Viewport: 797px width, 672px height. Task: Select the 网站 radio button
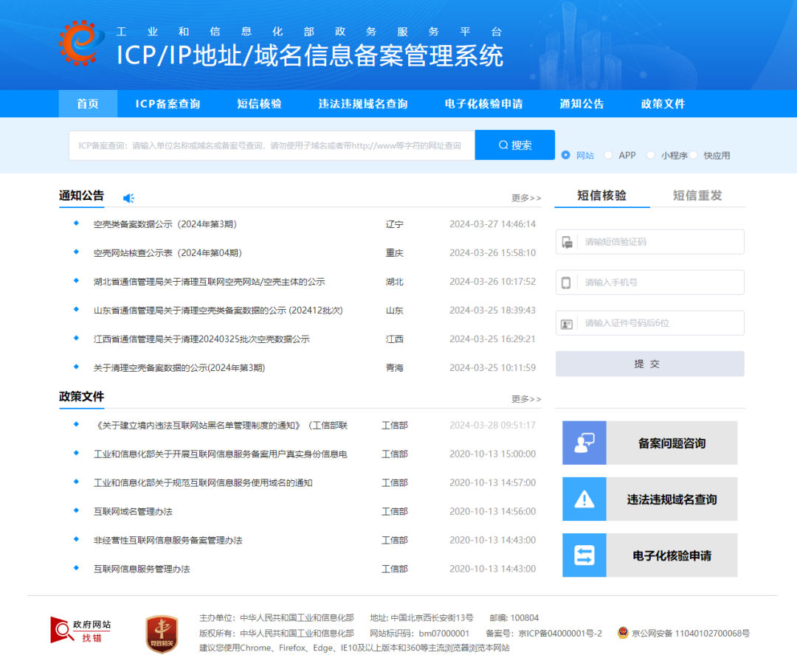(566, 155)
